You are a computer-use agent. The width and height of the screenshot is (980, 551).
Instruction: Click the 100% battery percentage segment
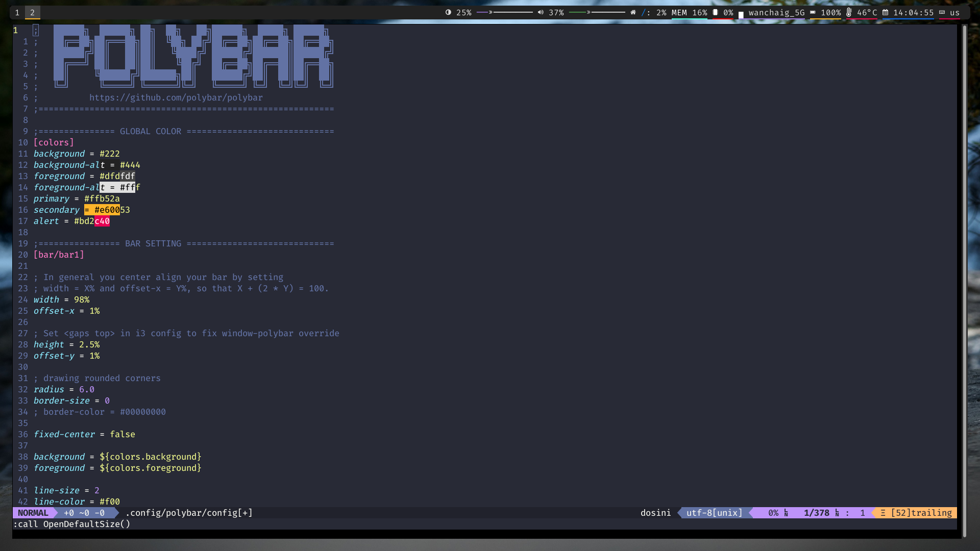(x=831, y=12)
